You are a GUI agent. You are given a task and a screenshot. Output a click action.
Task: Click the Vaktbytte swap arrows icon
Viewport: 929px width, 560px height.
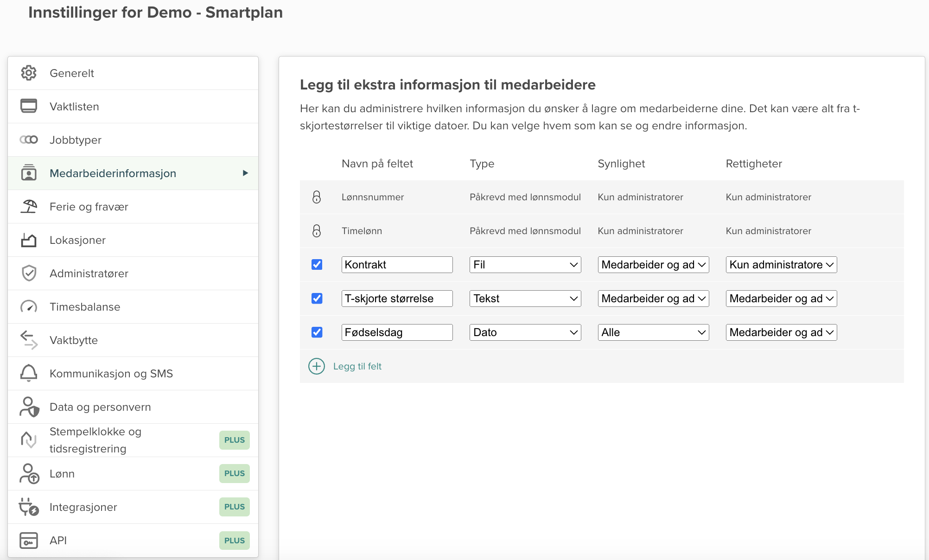[29, 340]
